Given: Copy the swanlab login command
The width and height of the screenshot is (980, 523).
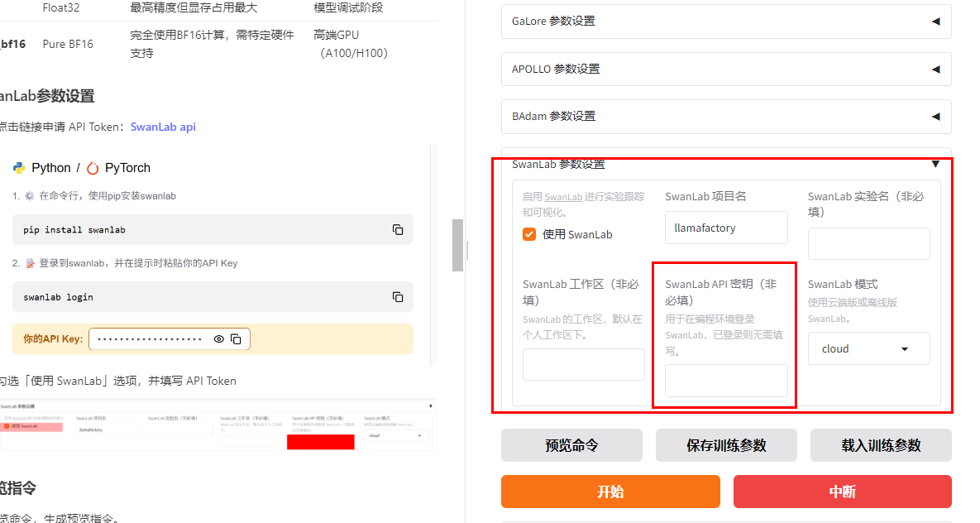Looking at the screenshot, I should (398, 296).
